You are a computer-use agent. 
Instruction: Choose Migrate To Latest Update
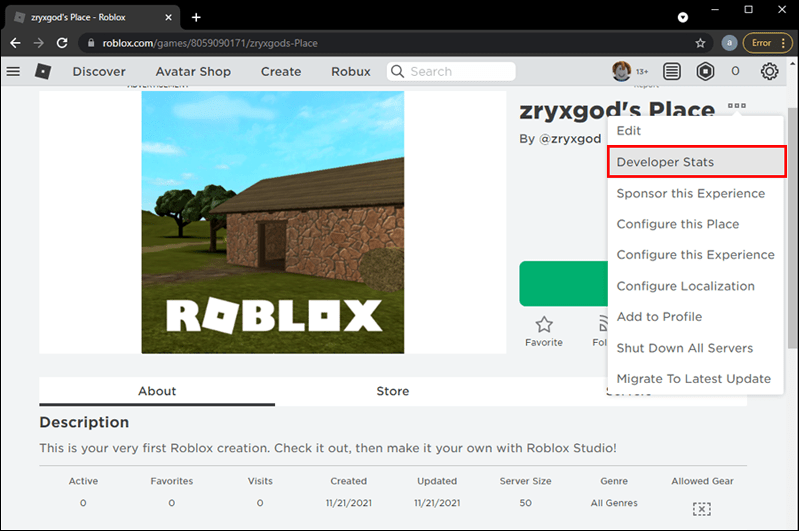pyautogui.click(x=696, y=379)
